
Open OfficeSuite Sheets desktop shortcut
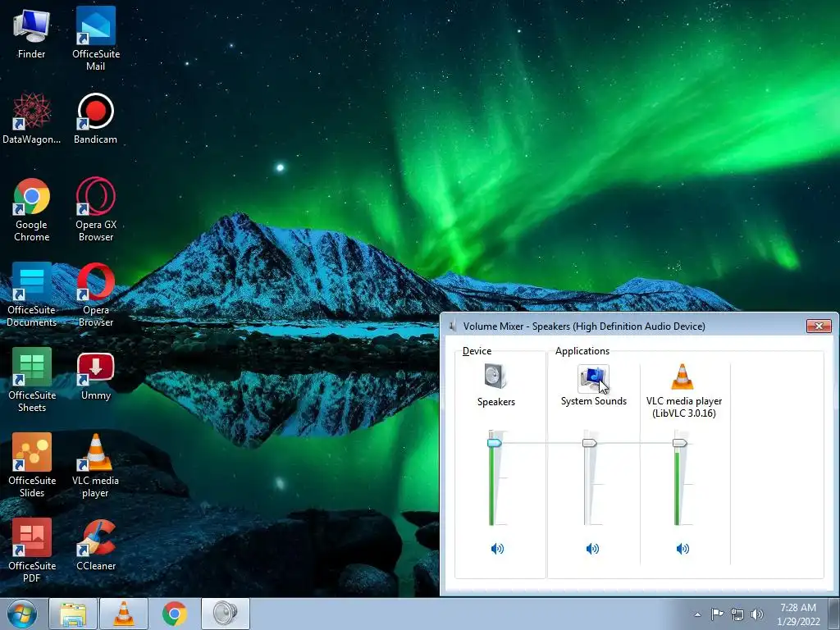32,380
